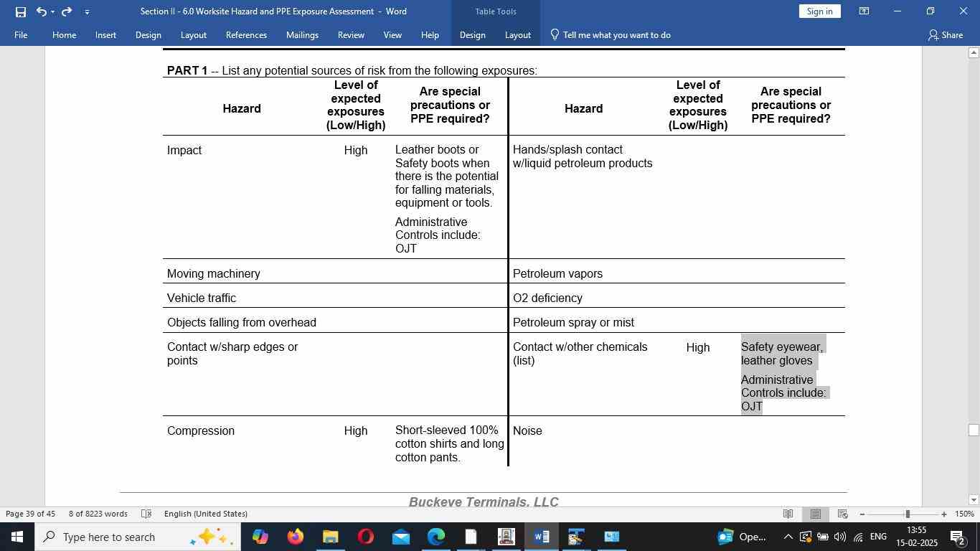Click the 'Impact' hazard cell

(184, 151)
